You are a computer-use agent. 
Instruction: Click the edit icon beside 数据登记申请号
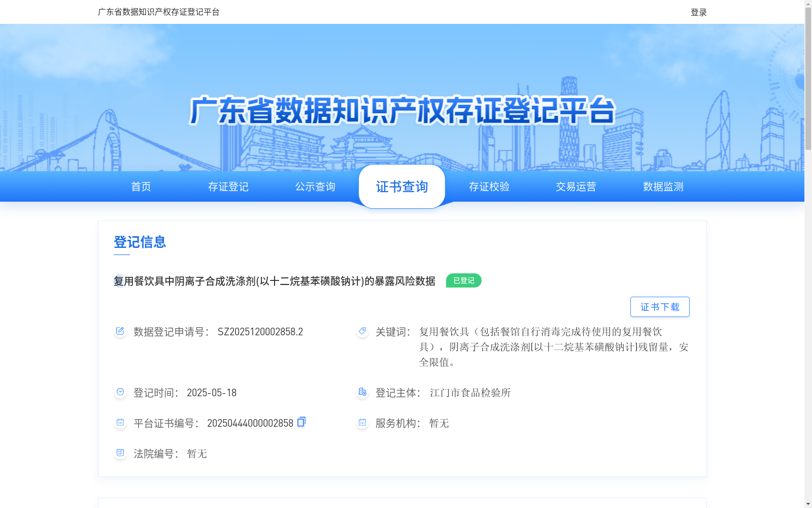coord(120,331)
